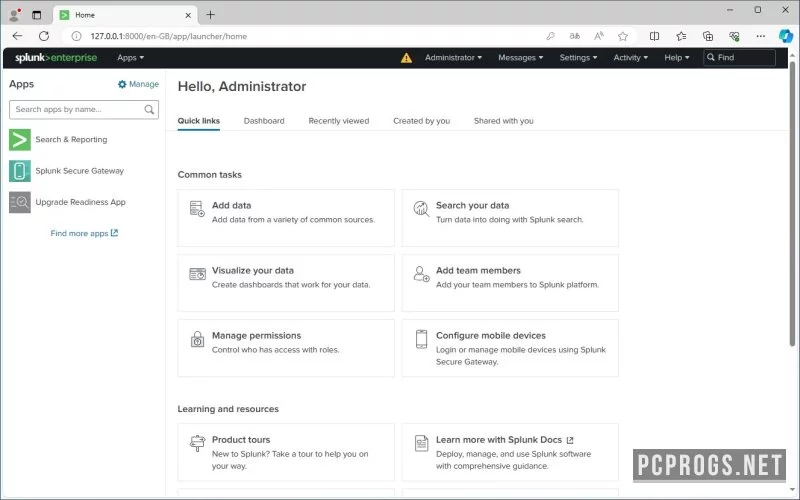Expand the Help dropdown menu
Screen dimensions: 800x500
[x=677, y=58]
